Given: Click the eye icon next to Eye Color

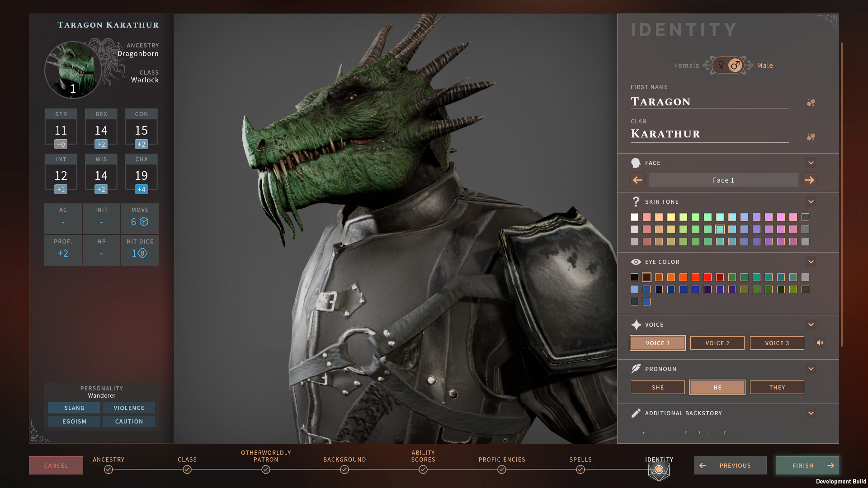Looking at the screenshot, I should [636, 262].
